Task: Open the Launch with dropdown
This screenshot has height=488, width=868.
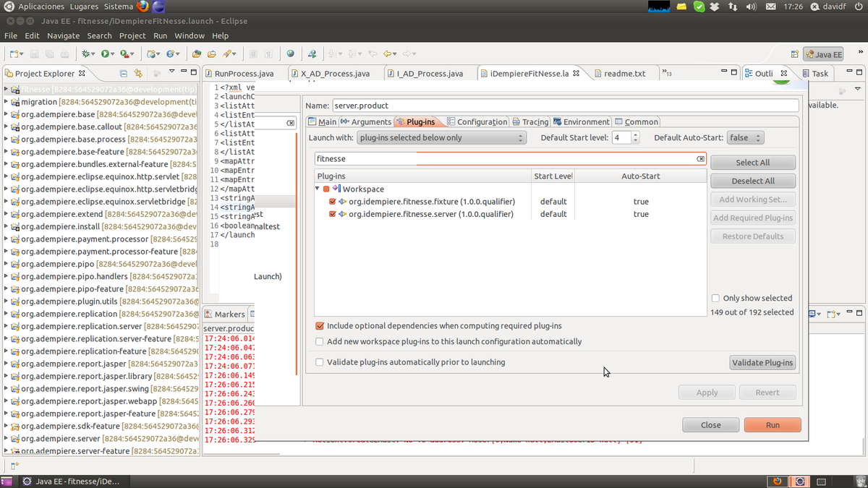Action: (441, 138)
